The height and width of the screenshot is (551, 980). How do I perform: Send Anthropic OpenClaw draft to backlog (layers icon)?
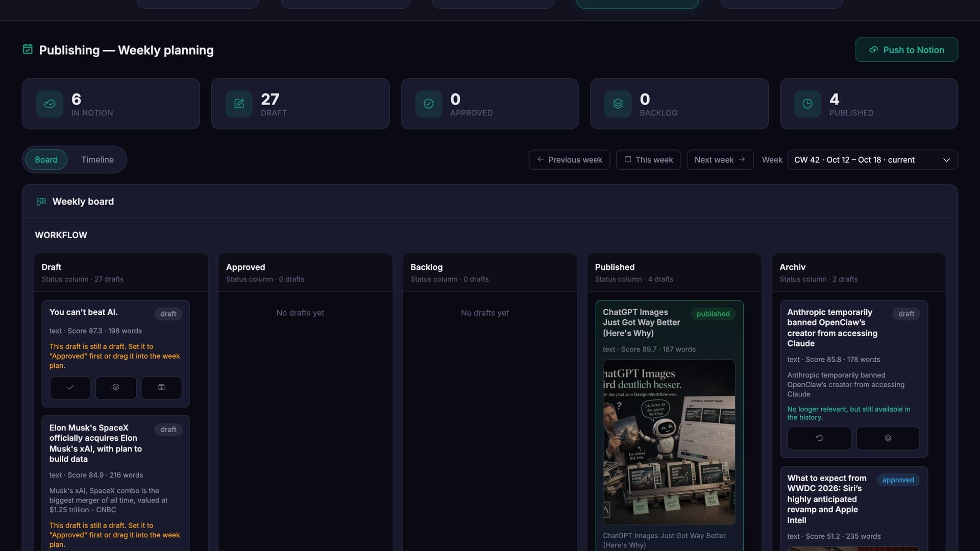(x=888, y=438)
